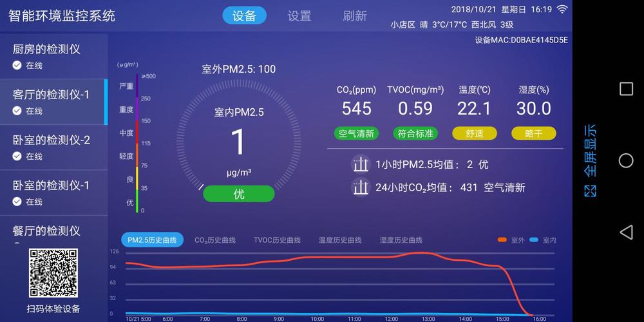Tap the 空气清新 badge under CO₂

[x=356, y=133]
